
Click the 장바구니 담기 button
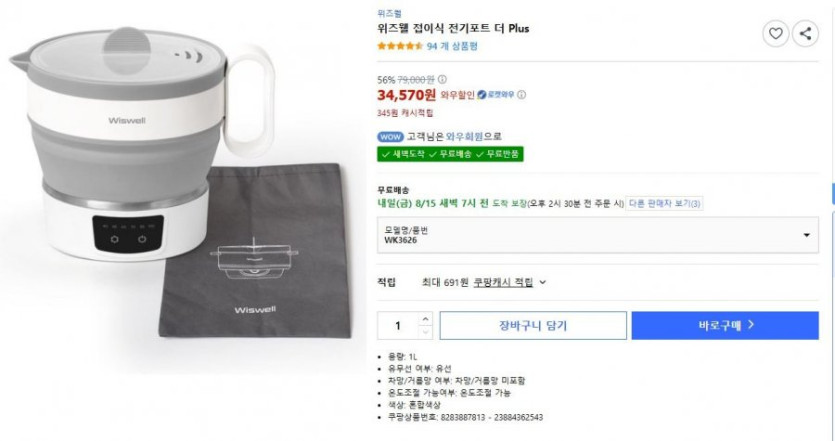[533, 325]
